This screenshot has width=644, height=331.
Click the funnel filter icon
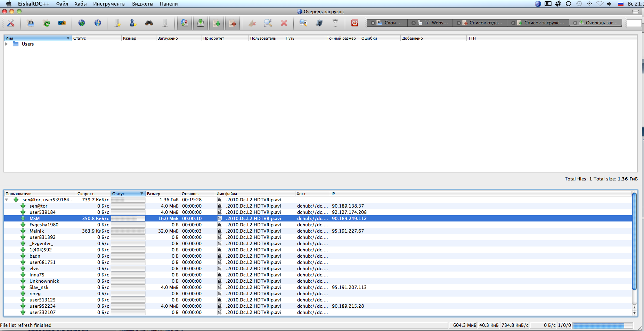[335, 23]
